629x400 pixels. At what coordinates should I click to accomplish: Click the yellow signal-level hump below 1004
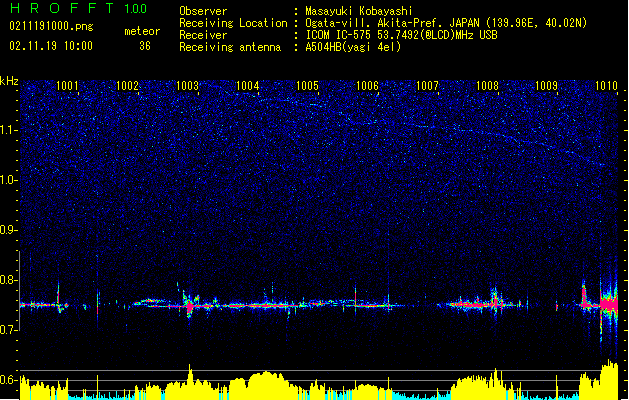(x=267, y=384)
